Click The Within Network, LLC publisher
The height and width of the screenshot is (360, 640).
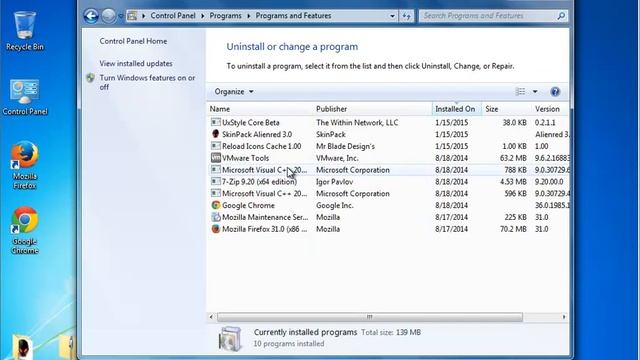(x=357, y=122)
